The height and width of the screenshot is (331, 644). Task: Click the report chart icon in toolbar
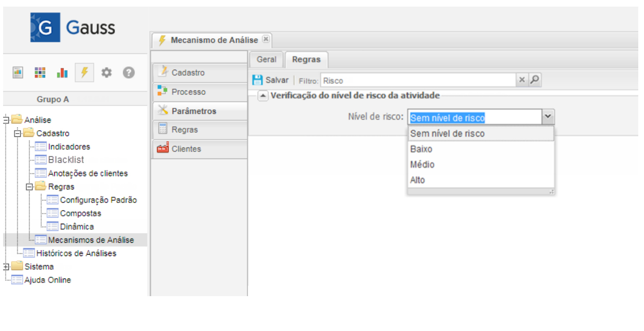point(18,72)
